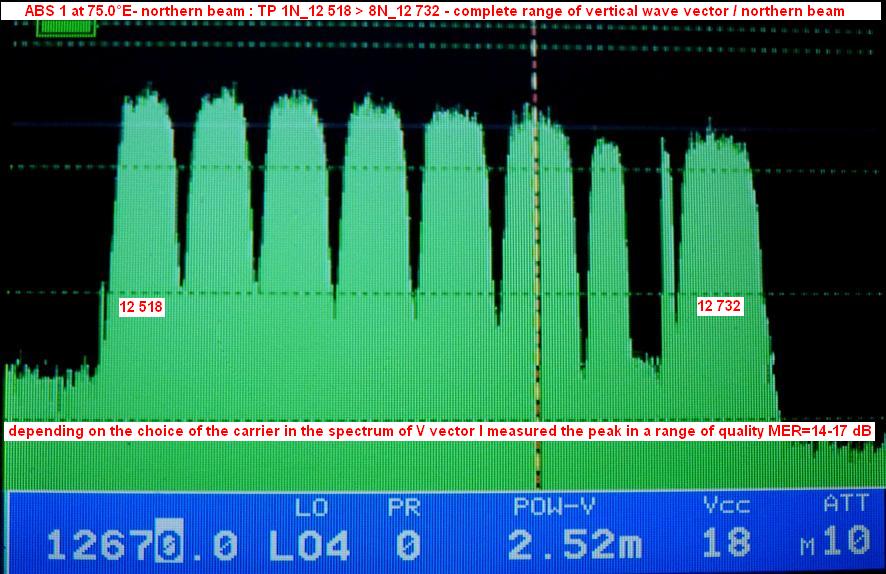Select the 2.52m power reading
886x574 pixels.
click(x=573, y=545)
